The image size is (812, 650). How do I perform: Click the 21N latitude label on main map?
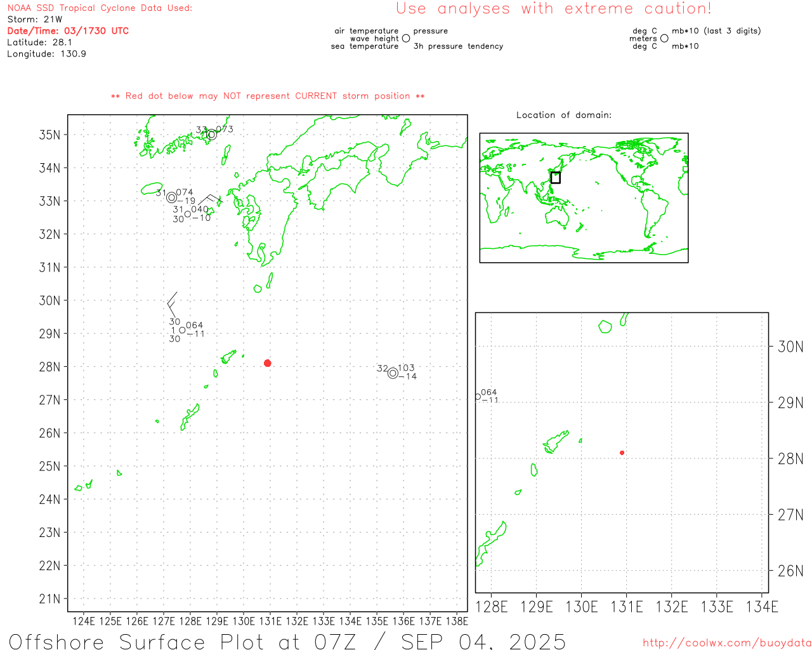[x=49, y=599]
